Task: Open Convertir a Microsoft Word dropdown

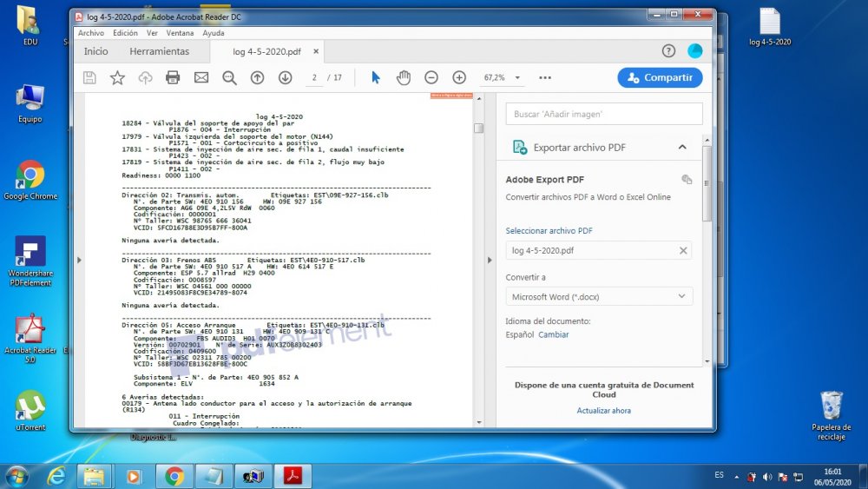Action: click(599, 297)
